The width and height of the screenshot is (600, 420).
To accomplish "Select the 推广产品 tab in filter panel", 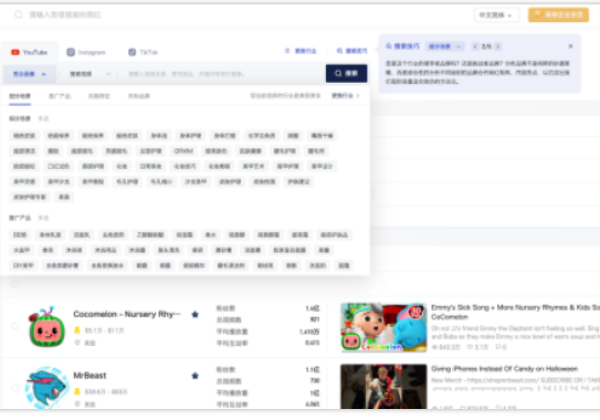I will [59, 96].
